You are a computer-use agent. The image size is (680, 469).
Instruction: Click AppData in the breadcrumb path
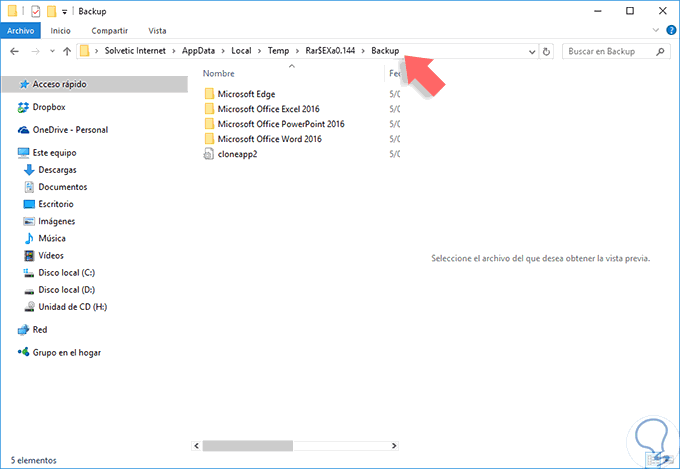pyautogui.click(x=198, y=51)
